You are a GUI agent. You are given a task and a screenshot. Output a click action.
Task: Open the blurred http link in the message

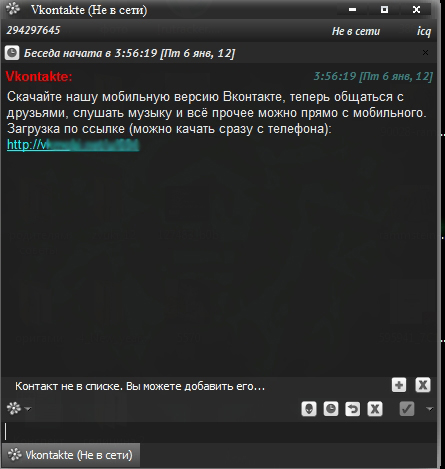(x=73, y=145)
